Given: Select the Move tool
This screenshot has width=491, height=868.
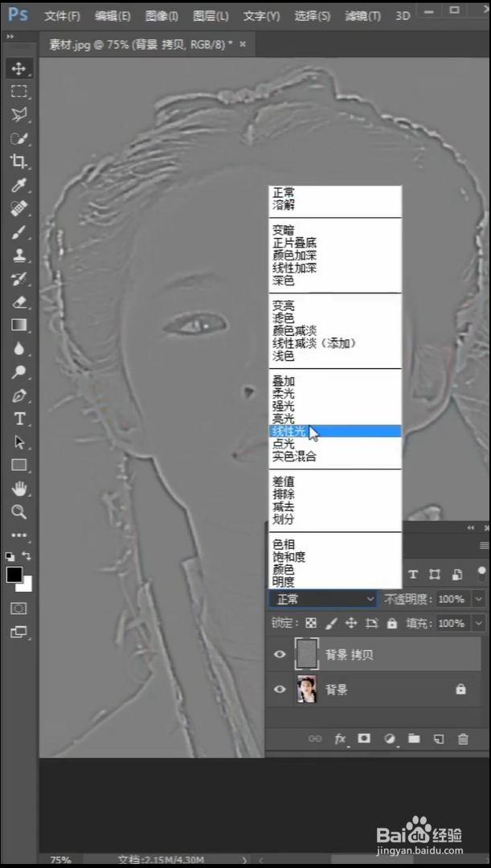Looking at the screenshot, I should pyautogui.click(x=18, y=68).
